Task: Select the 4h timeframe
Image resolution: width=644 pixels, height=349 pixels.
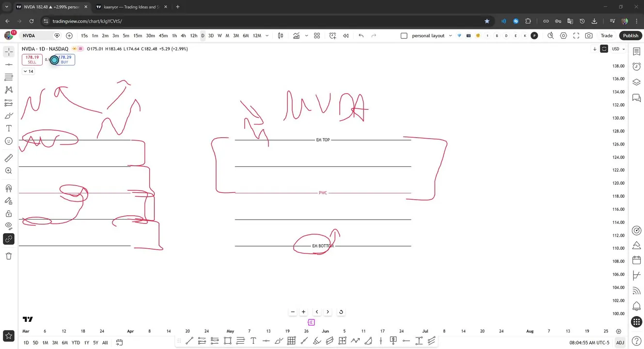Action: (183, 35)
